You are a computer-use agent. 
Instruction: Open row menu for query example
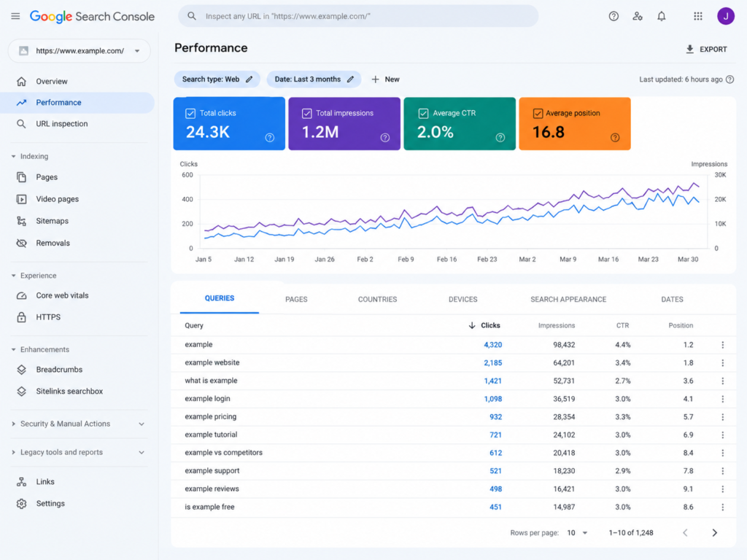pos(723,345)
